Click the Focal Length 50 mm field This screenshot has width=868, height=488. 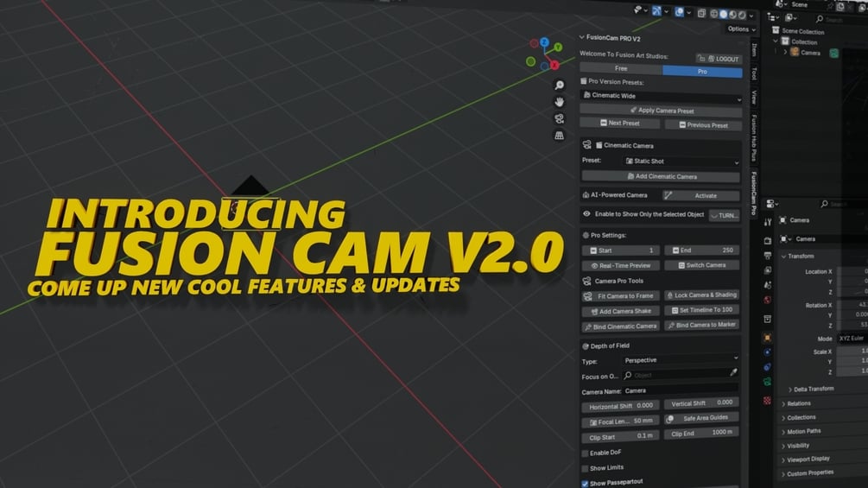pyautogui.click(x=620, y=421)
